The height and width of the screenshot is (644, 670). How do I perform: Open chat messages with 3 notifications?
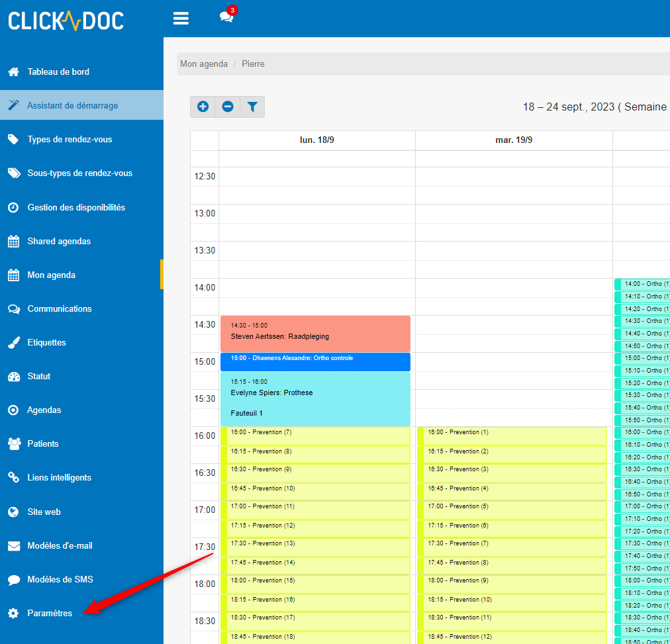click(x=226, y=17)
